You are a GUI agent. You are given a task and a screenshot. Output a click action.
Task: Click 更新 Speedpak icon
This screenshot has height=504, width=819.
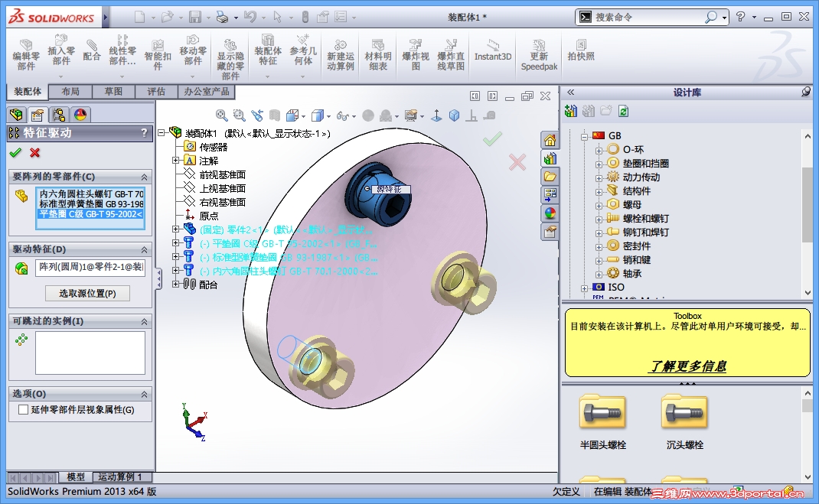click(x=539, y=55)
